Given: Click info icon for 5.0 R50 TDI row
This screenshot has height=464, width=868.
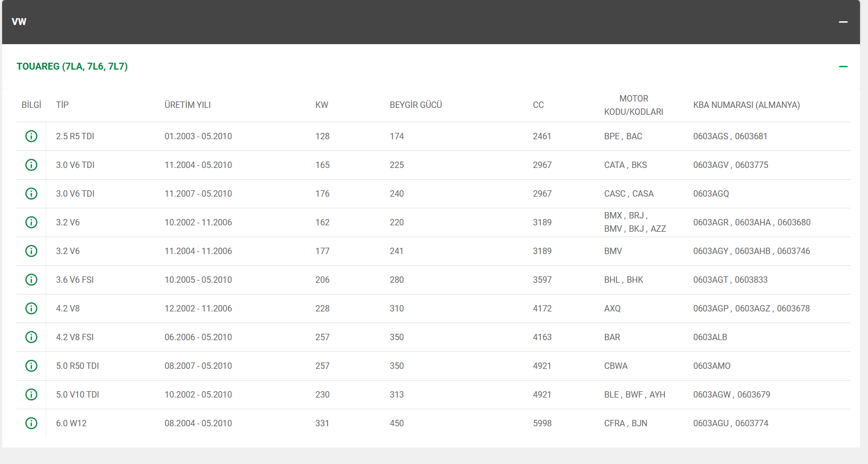Looking at the screenshot, I should click(31, 366).
